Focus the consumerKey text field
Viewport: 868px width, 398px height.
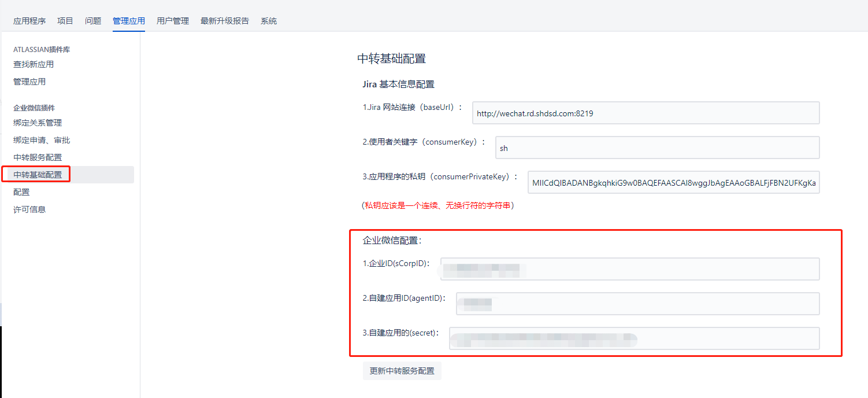[x=657, y=148]
